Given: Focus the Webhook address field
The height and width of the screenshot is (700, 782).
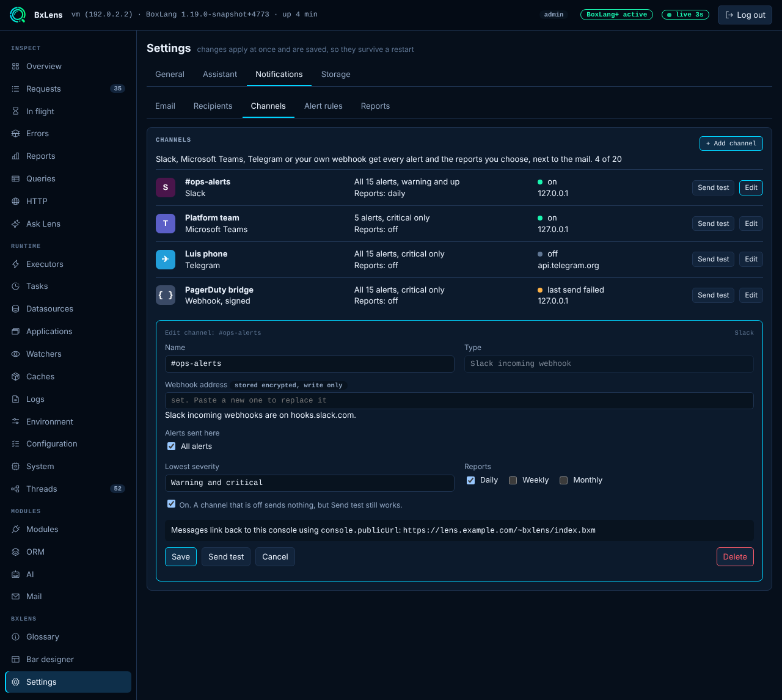Looking at the screenshot, I should tap(459, 400).
